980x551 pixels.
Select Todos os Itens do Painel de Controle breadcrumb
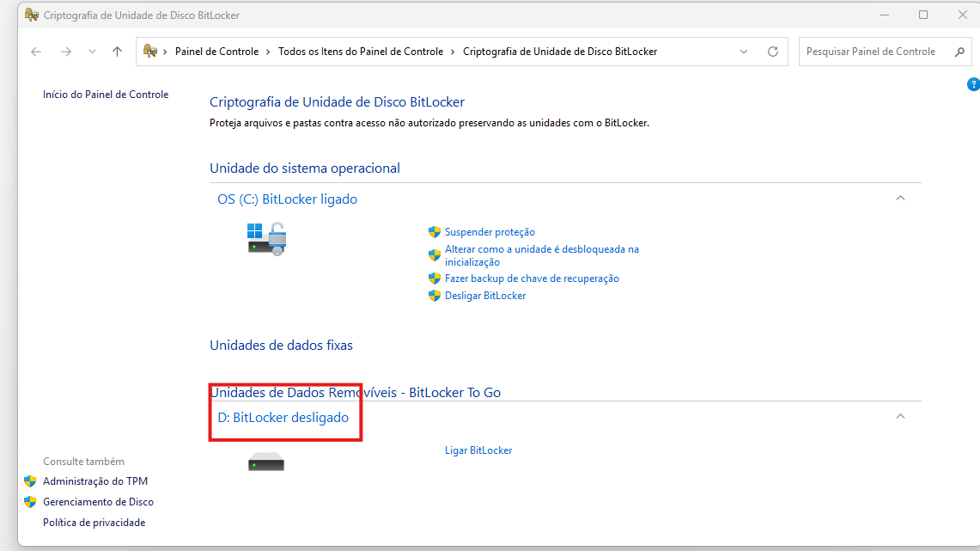361,52
